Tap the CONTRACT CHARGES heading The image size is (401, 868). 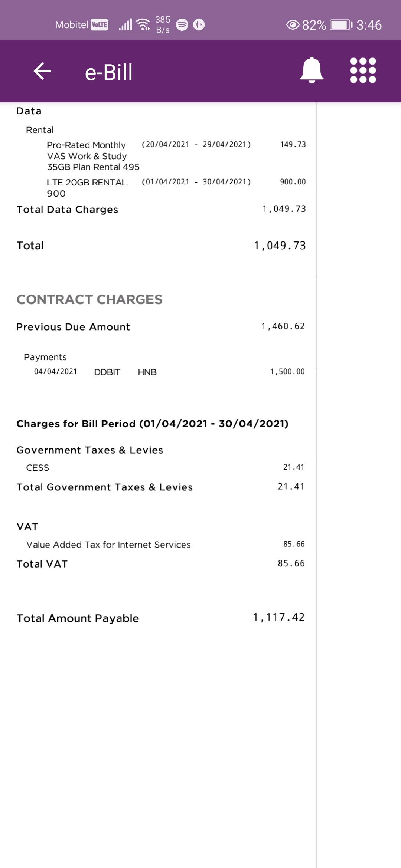[x=89, y=299]
